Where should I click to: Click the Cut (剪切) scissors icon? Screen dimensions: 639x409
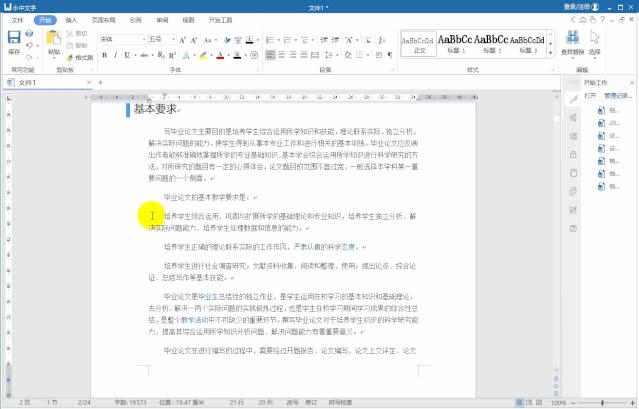[x=70, y=33]
